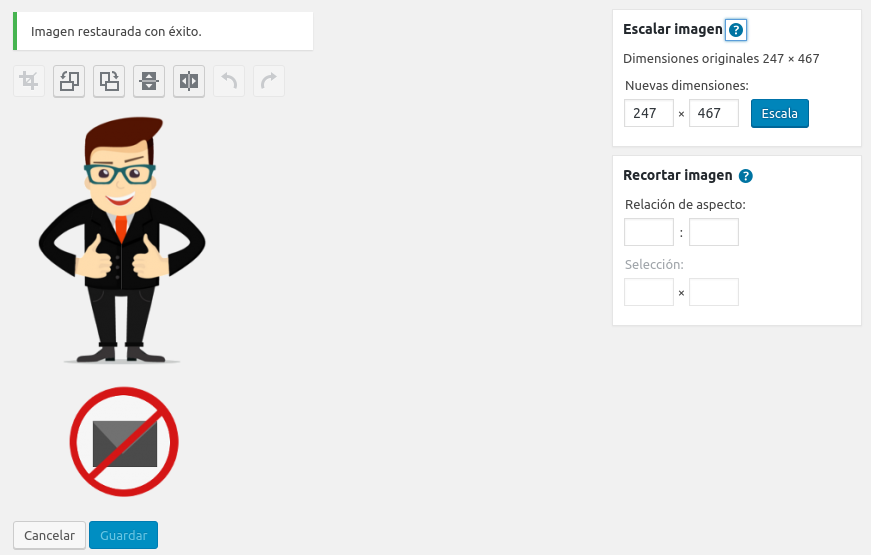Select the crop tool icon
This screenshot has height=555, width=871.
click(x=29, y=81)
